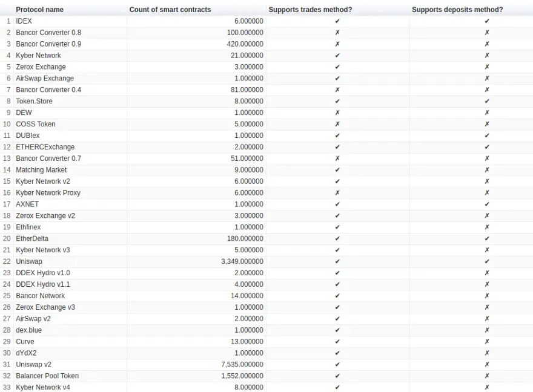Click deposits checkmark in AXNET row
Viewport: 533px width, 392px height.
point(487,204)
